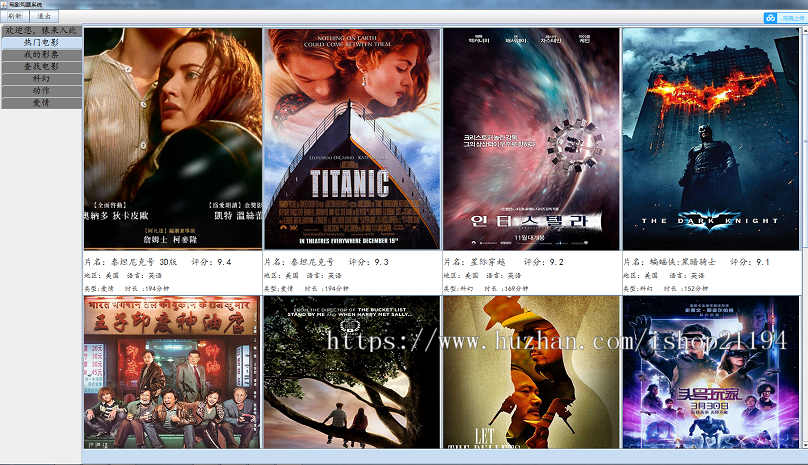The width and height of the screenshot is (808, 465).
Task: Click the rating text 评分: 9.3
Action: pos(368,262)
